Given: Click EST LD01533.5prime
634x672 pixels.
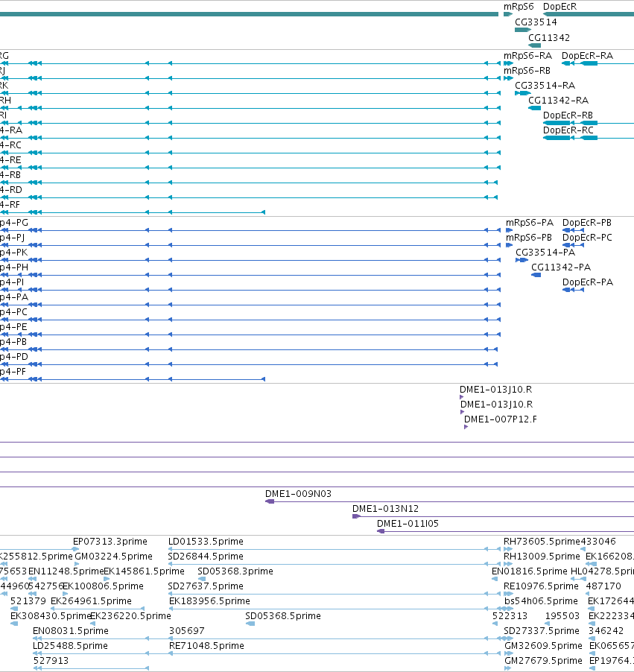Looking at the screenshot, I should point(206,542).
